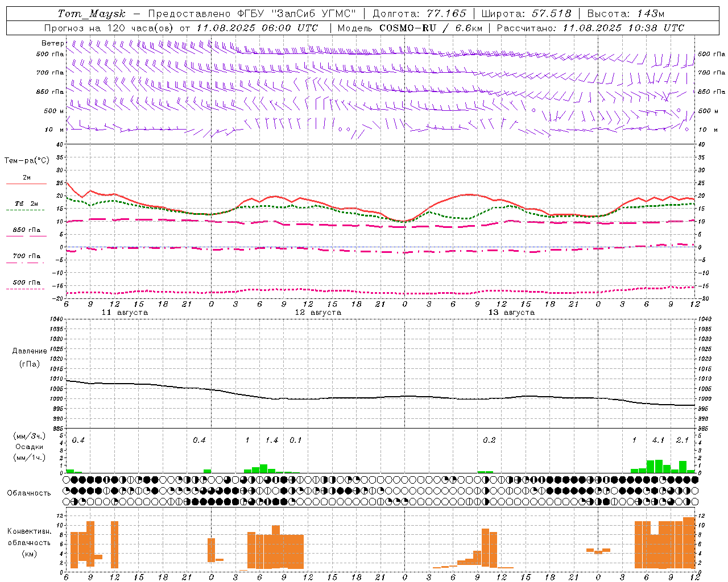Click the (мм/1ч.) unit label
This screenshot has height=582, width=728.
tap(30, 457)
